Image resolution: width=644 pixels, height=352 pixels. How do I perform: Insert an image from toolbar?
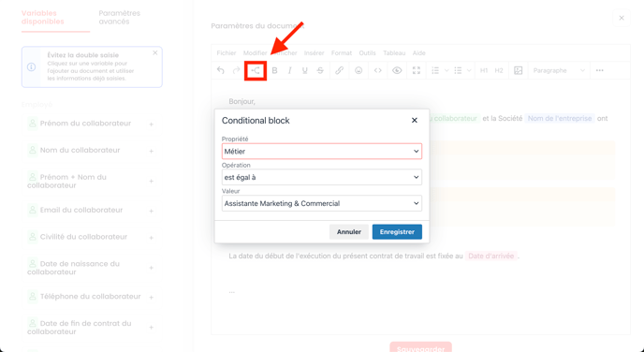coord(519,70)
